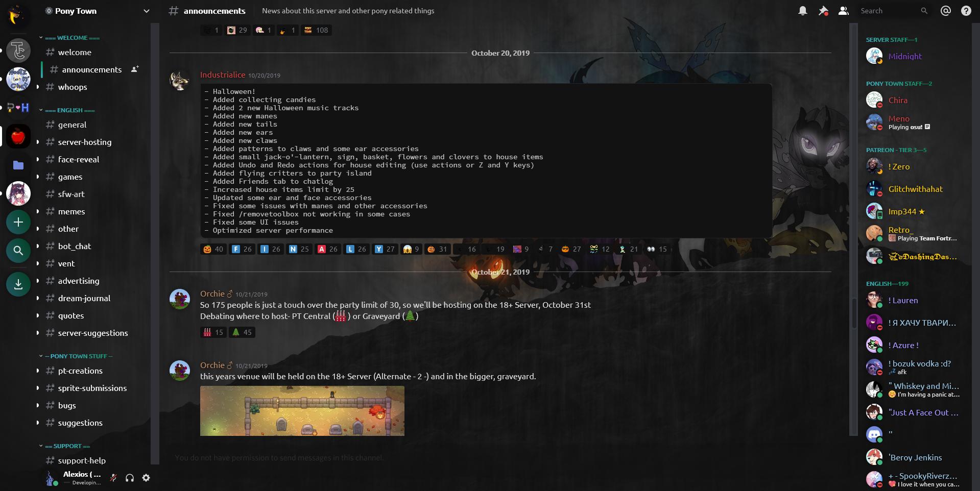Open the explore servers magnifier icon

[18, 251]
